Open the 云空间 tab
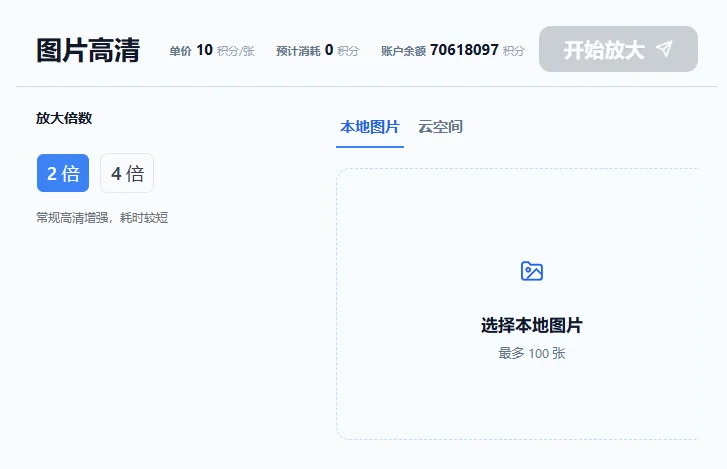This screenshot has height=469, width=727. (x=440, y=127)
